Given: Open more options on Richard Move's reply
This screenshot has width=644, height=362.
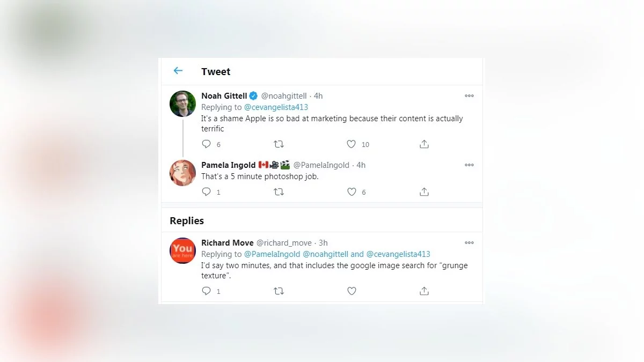Looking at the screenshot, I should (469, 243).
